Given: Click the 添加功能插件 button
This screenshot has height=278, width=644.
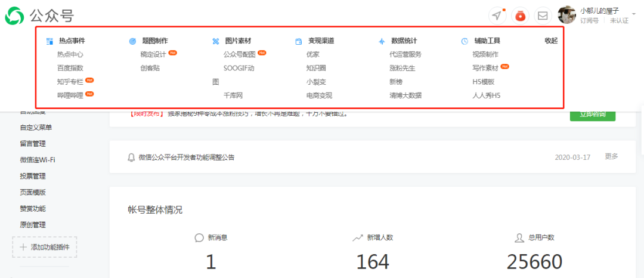Looking at the screenshot, I should point(45,247).
